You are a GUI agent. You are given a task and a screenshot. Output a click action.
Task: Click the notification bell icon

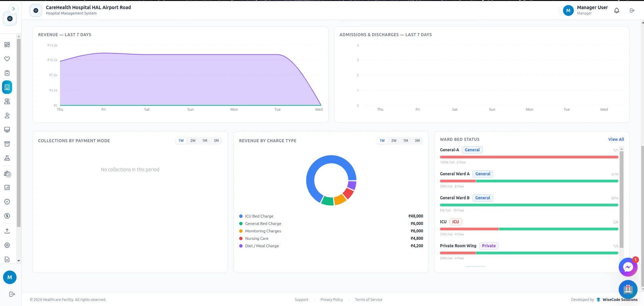pos(617,10)
